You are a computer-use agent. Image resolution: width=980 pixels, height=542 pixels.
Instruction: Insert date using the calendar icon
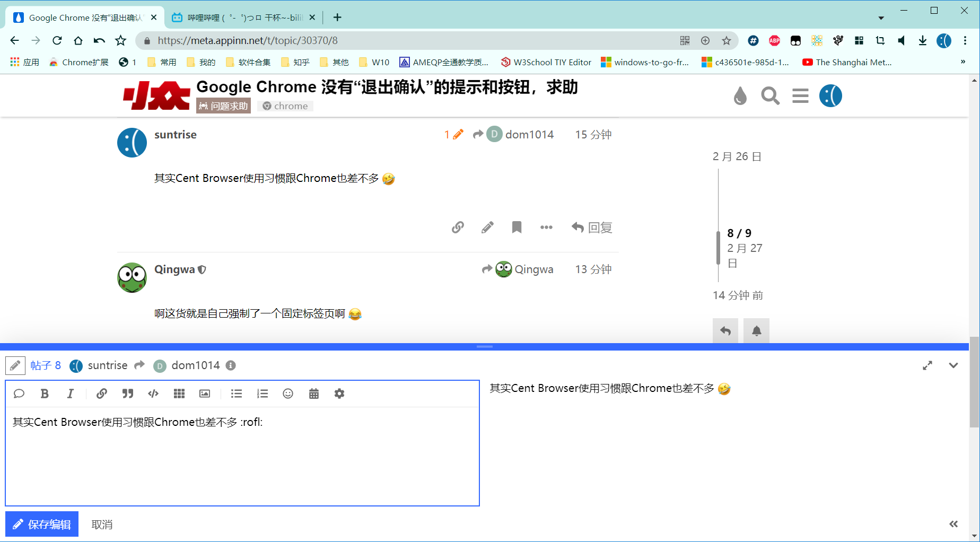[x=314, y=394]
